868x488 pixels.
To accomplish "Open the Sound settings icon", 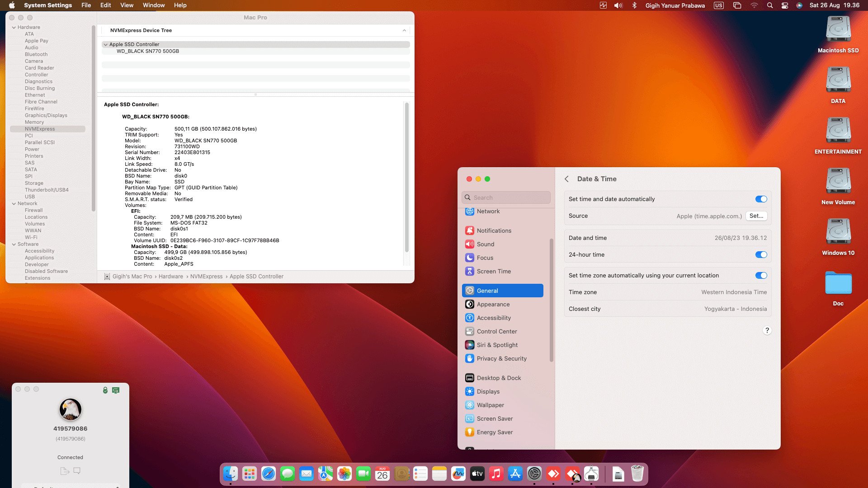I will 470,244.
